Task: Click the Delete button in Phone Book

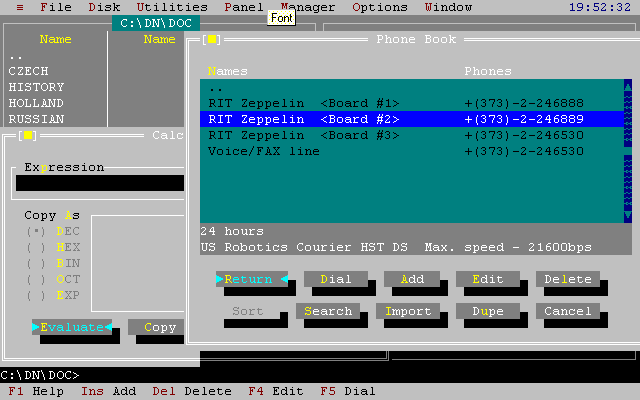Action: coord(568,279)
